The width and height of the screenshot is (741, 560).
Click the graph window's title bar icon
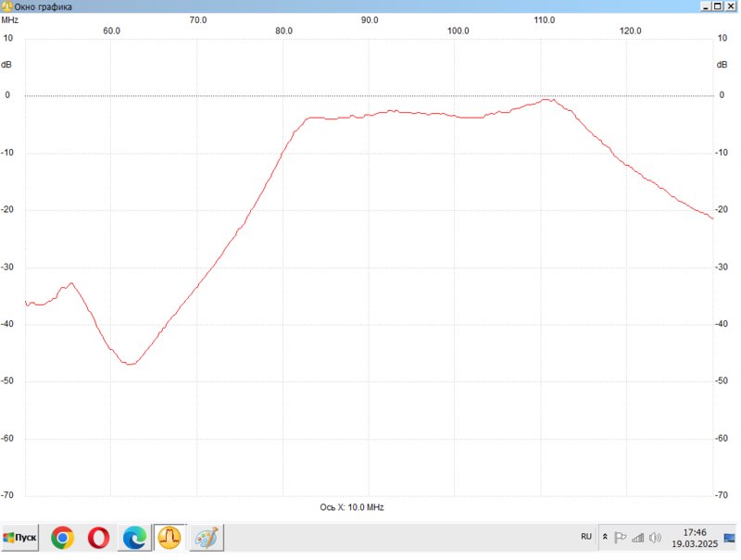6,6
